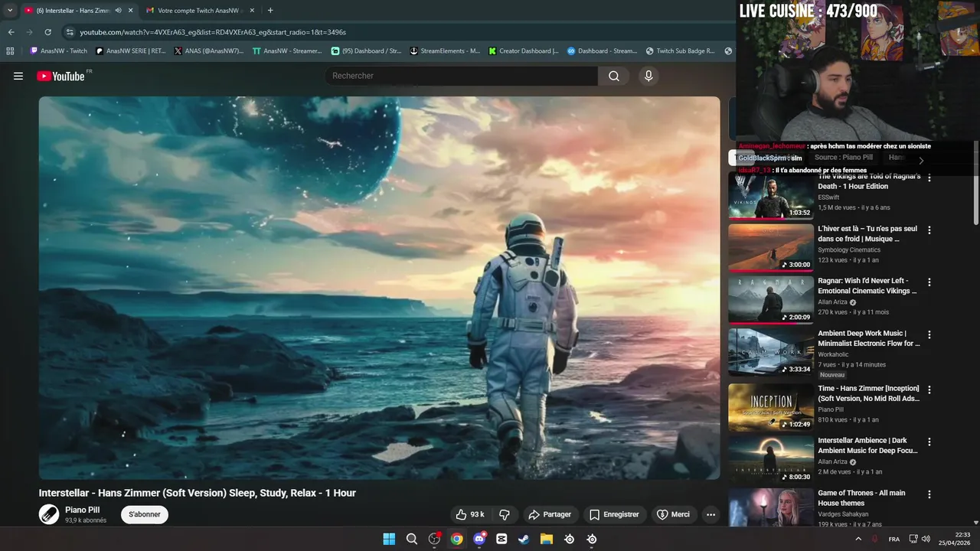This screenshot has height=551, width=980.
Task: Open volume control in system tray
Action: pyautogui.click(x=926, y=539)
